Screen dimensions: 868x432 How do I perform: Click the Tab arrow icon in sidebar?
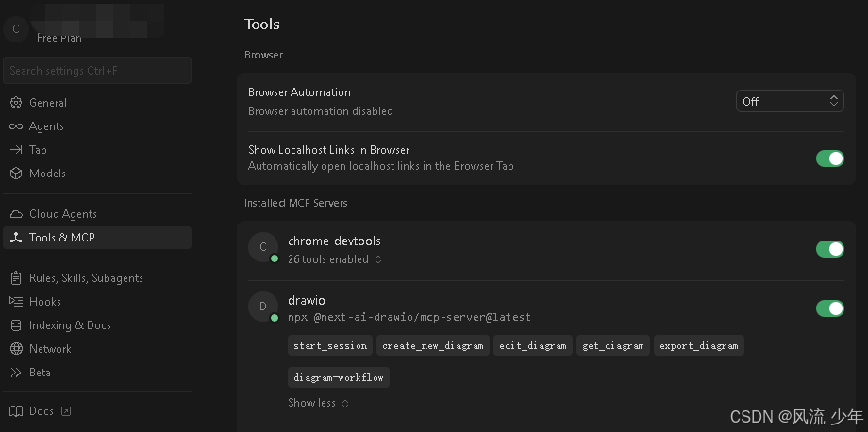tap(16, 150)
